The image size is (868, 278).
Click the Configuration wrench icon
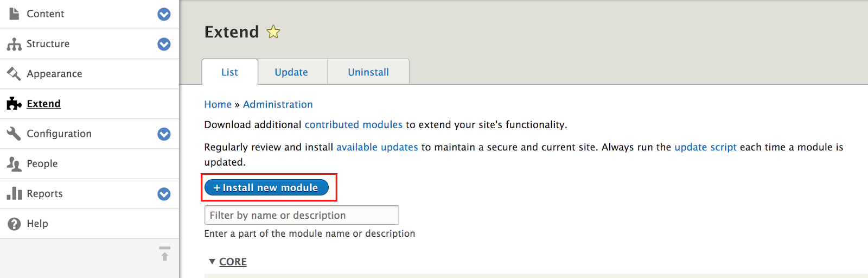tap(14, 134)
